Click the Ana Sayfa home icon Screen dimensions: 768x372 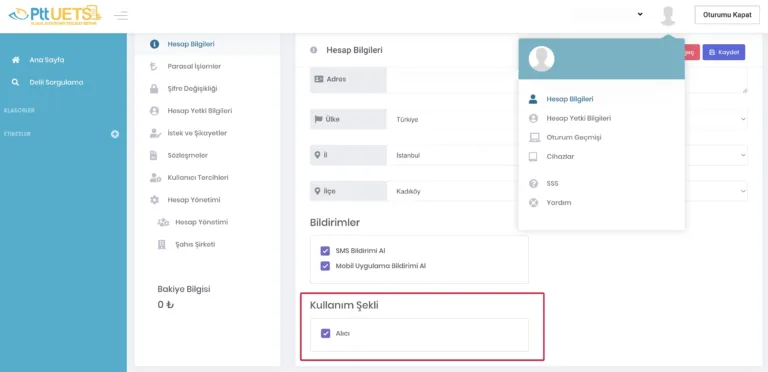pos(16,60)
